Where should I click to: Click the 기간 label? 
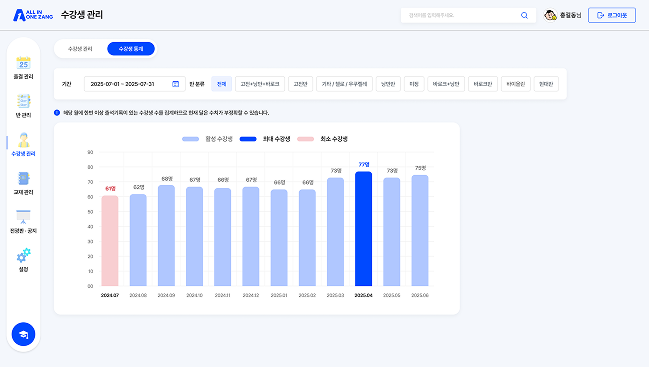(66, 84)
